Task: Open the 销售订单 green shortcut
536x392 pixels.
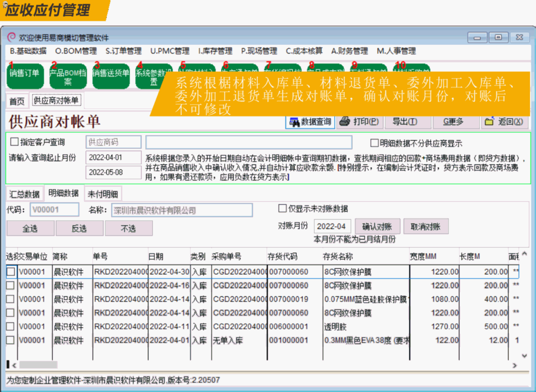Action: coord(25,76)
